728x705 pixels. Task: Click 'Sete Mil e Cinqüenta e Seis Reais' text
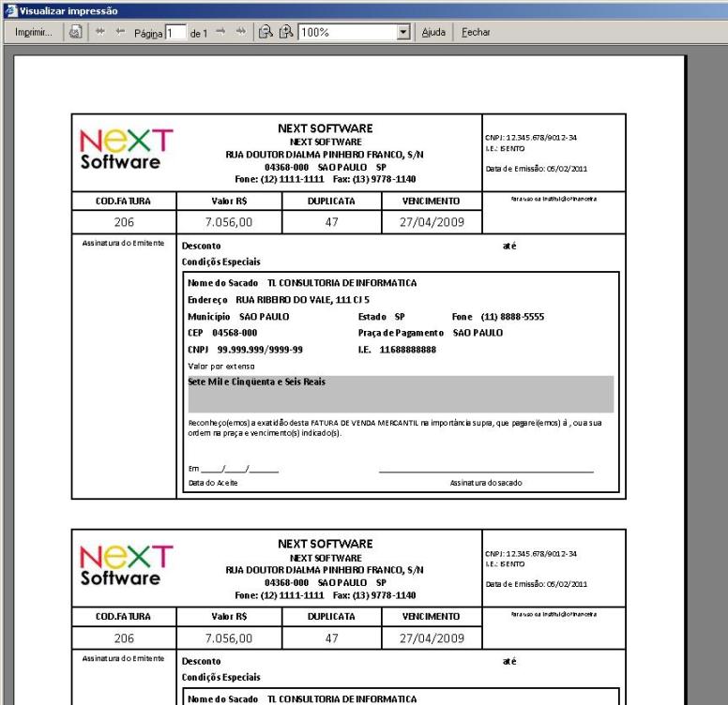tap(256, 382)
